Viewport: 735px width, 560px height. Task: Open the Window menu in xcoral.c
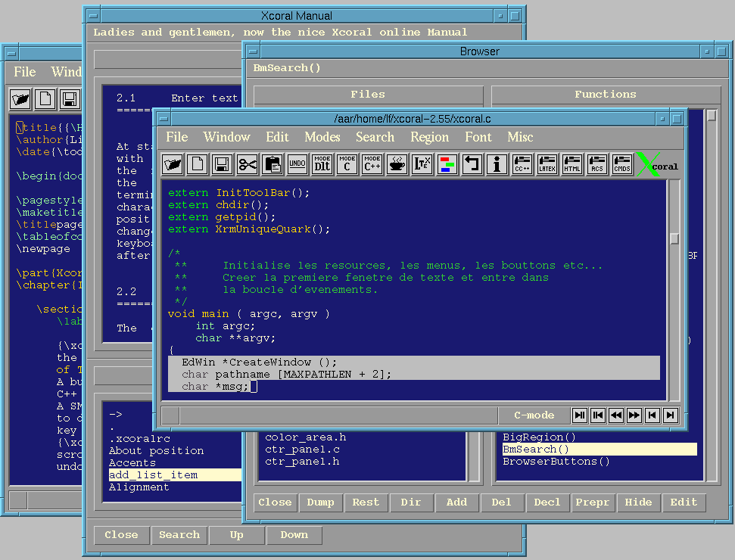[226, 137]
